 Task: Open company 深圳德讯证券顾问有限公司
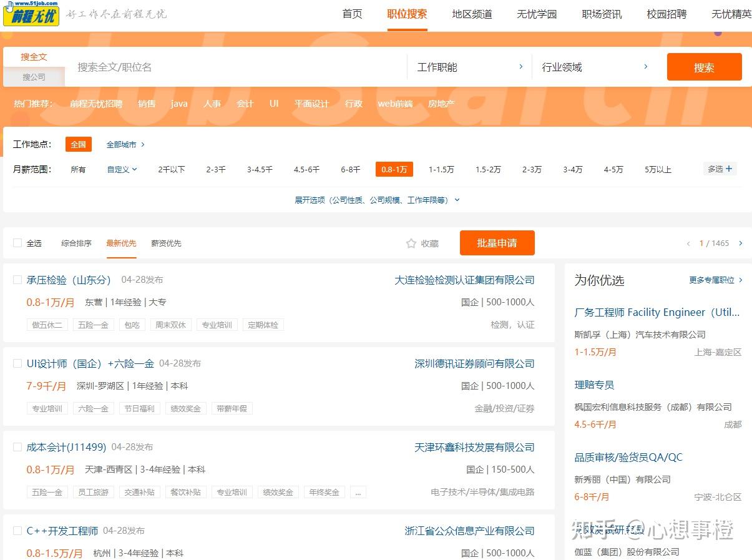coord(474,364)
